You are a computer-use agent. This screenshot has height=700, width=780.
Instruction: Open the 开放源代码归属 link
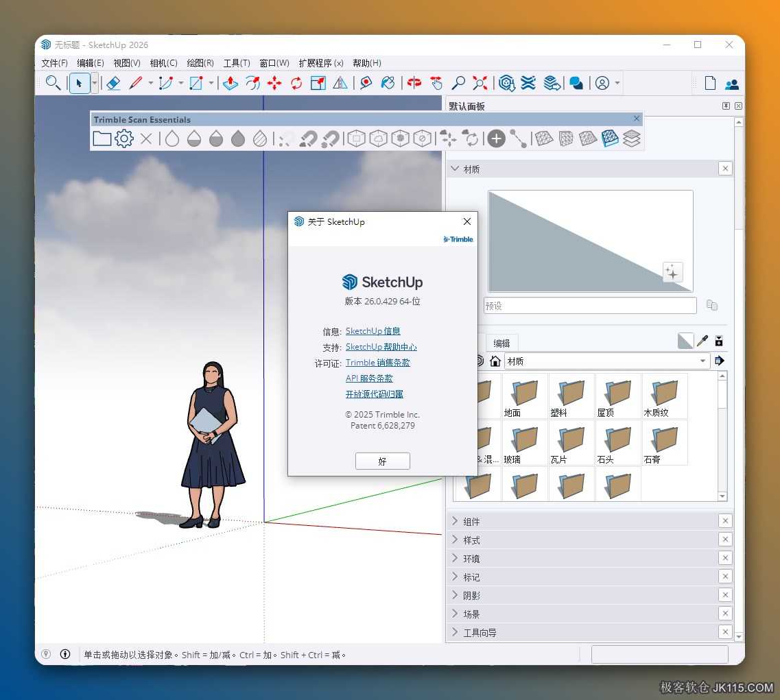(374, 394)
